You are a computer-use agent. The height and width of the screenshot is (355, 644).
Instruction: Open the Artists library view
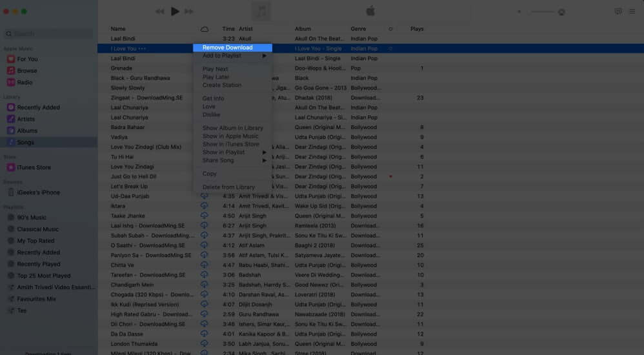tap(25, 119)
